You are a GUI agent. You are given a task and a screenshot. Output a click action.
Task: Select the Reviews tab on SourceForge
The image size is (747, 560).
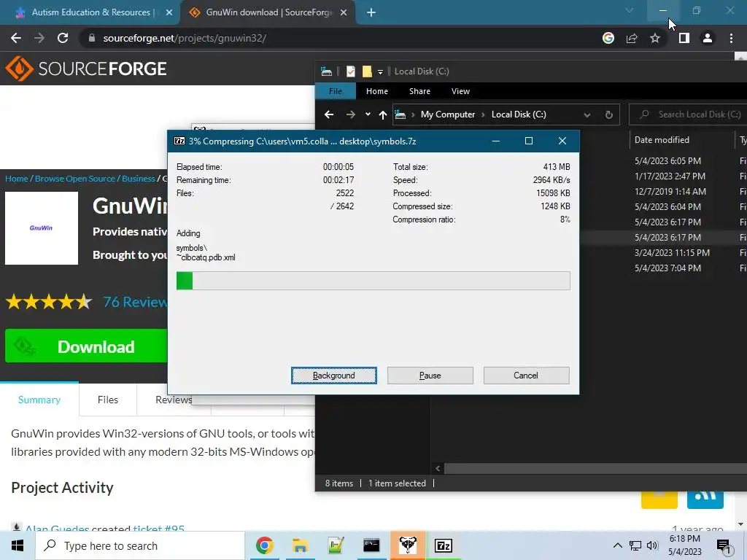[174, 400]
